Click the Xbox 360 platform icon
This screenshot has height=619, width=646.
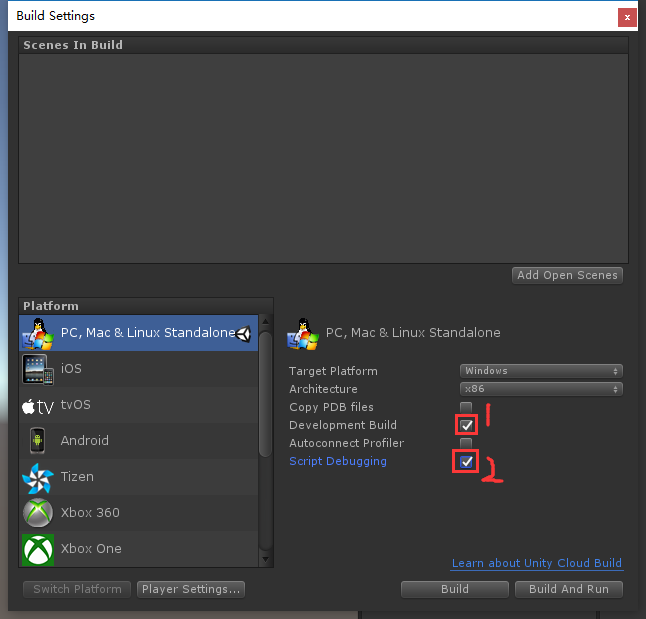coord(38,513)
